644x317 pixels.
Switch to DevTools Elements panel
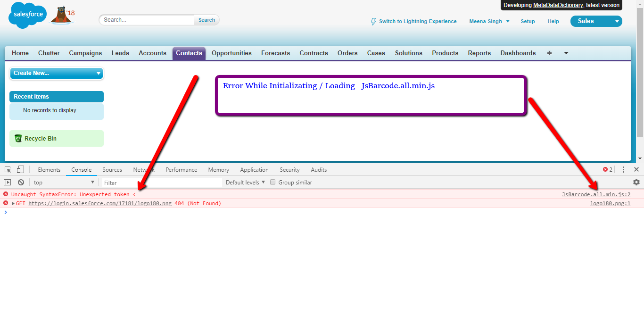pos(49,169)
